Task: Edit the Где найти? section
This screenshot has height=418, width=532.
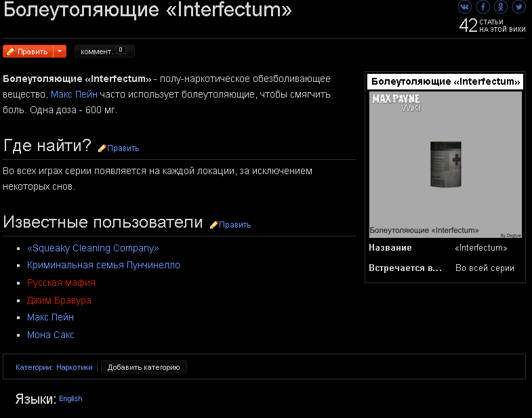Action: pos(123,148)
